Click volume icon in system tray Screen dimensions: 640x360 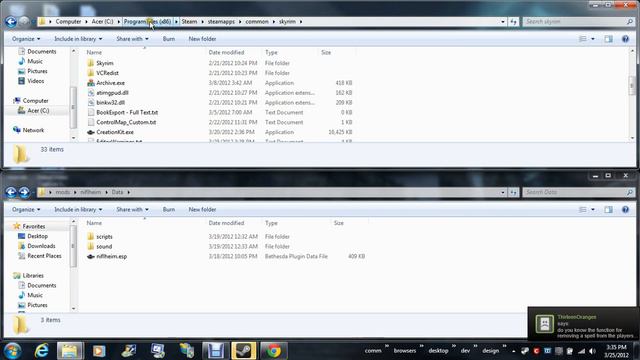point(592,351)
